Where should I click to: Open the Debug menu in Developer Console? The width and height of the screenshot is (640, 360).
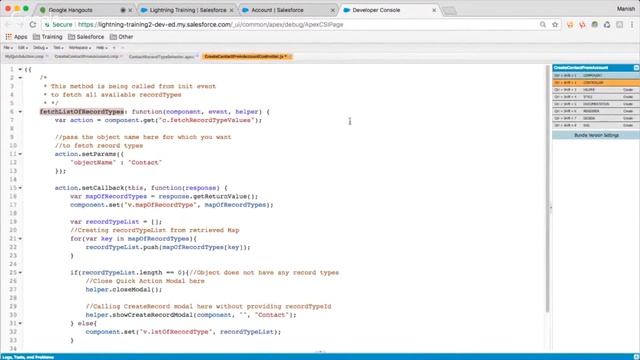point(40,48)
